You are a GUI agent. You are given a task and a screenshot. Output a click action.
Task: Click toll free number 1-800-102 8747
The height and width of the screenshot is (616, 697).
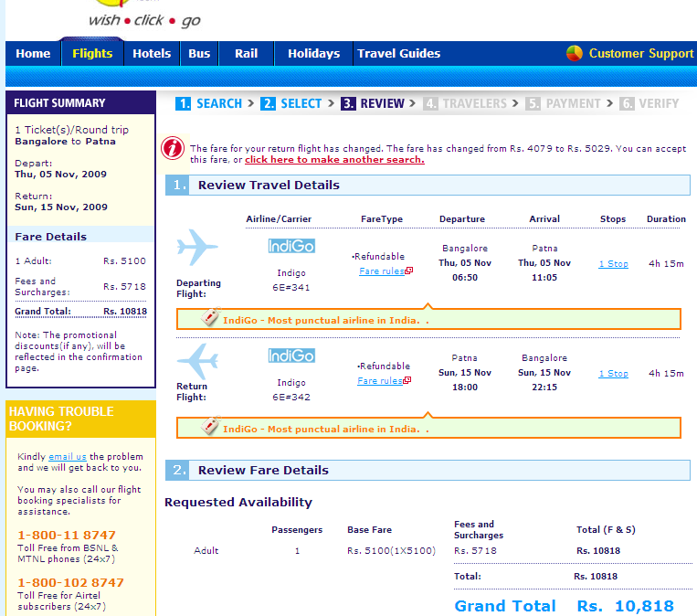[x=70, y=583]
